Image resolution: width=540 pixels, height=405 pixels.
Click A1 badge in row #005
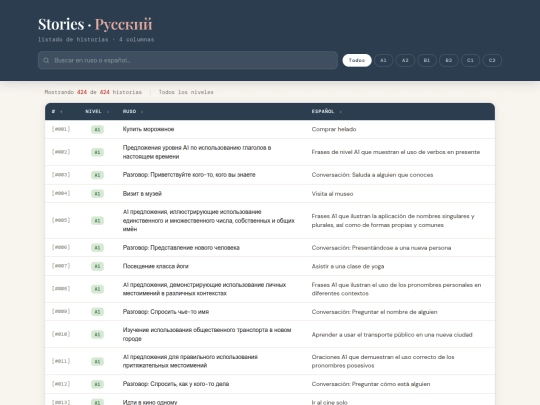click(97, 220)
